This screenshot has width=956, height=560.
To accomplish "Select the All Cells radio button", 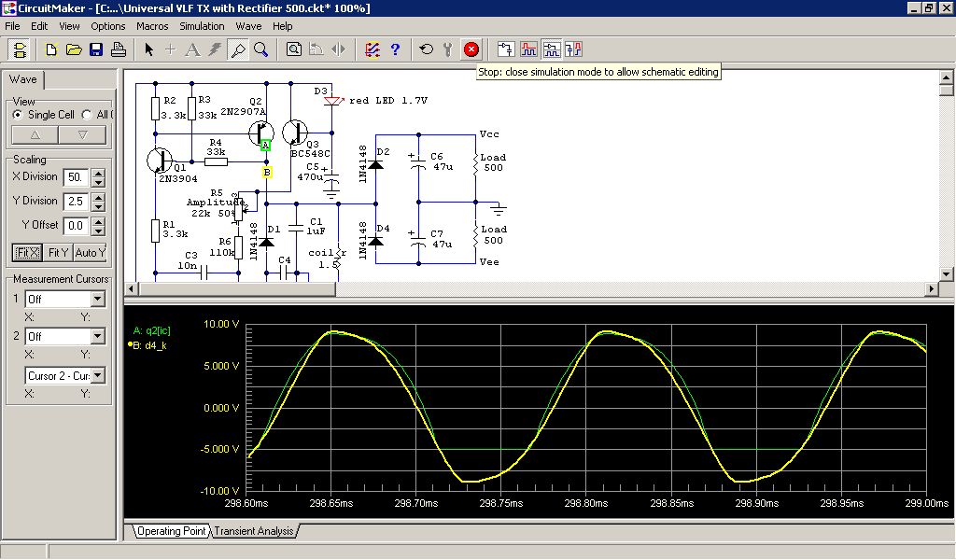I will click(x=88, y=115).
